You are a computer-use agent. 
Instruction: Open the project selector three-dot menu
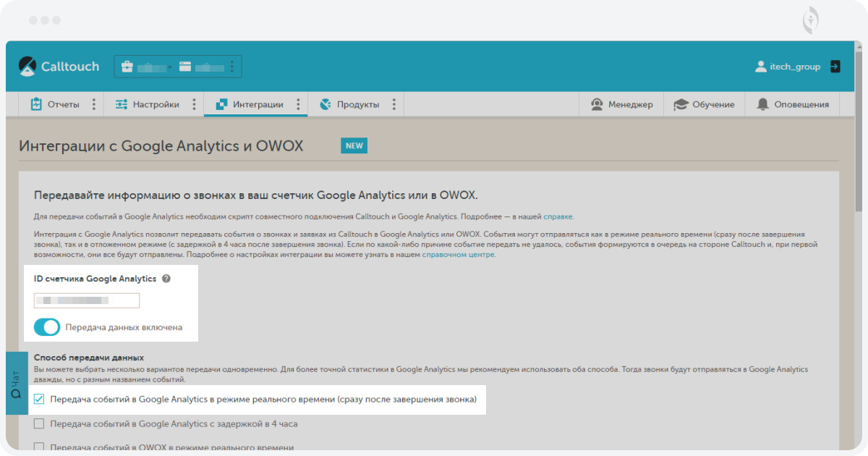pos(232,67)
